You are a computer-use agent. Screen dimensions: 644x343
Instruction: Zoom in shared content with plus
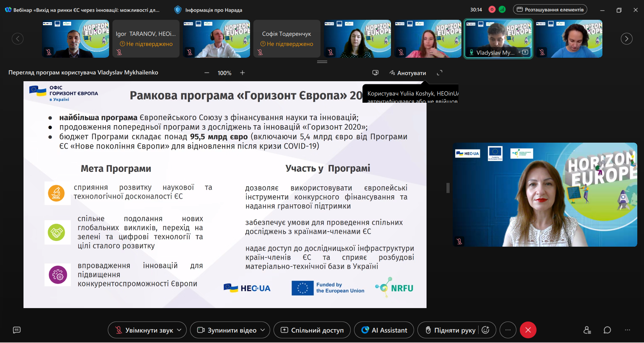tap(242, 73)
